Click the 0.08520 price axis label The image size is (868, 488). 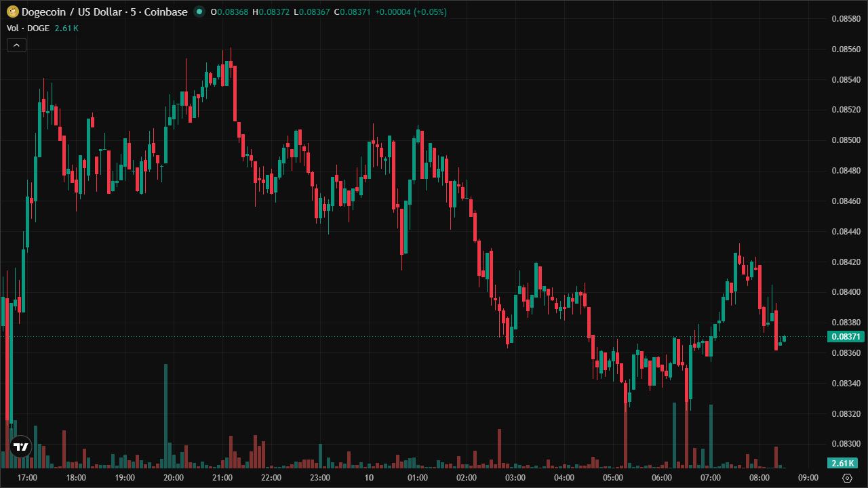846,110
